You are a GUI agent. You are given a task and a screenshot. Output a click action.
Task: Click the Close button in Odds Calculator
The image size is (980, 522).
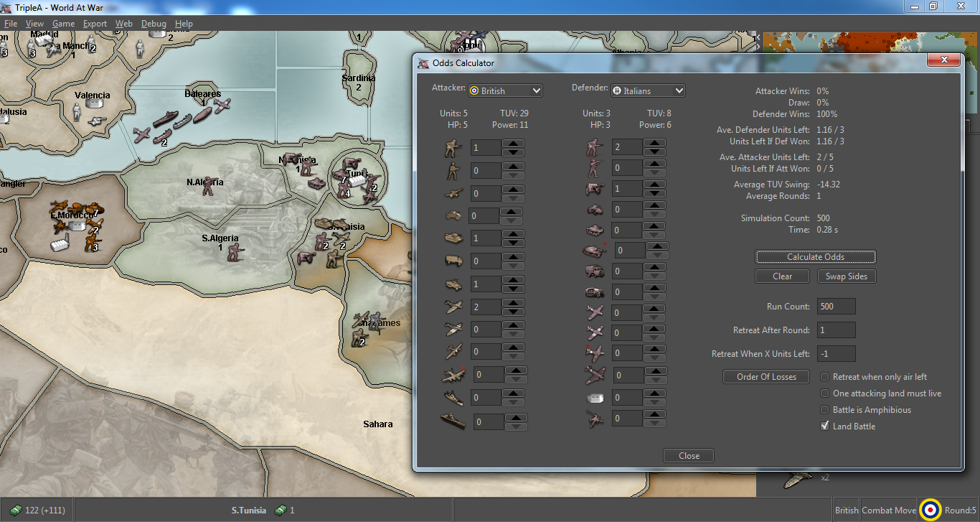click(689, 456)
